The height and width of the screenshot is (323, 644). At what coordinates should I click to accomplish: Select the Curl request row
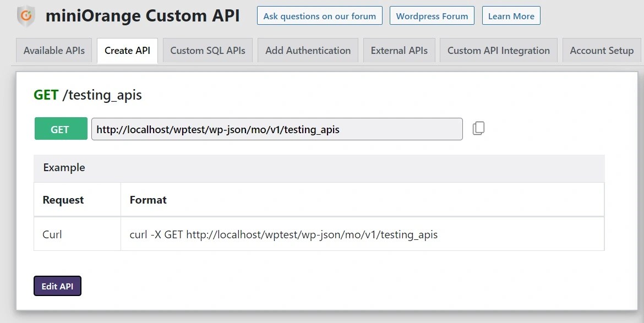coord(52,234)
